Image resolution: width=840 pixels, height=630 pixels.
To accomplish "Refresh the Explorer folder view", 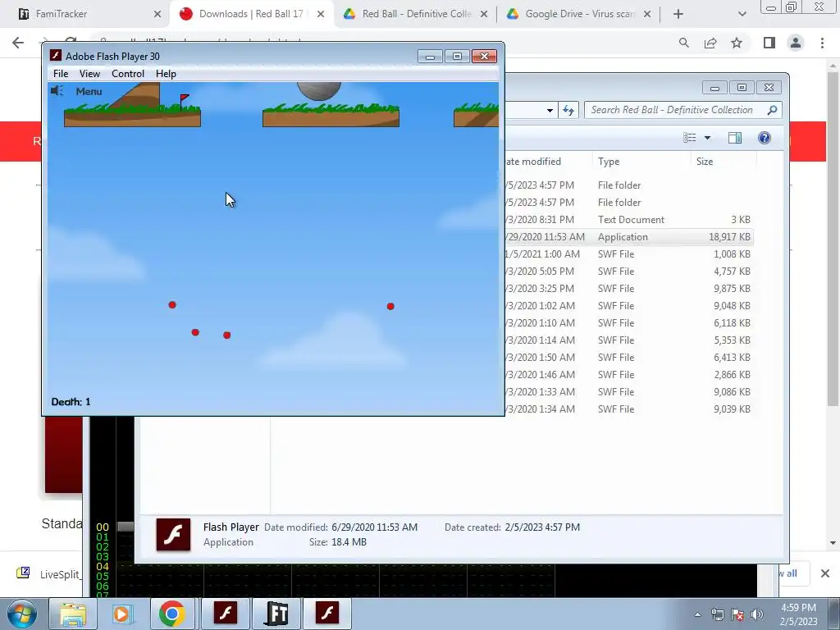I will 568,111.
